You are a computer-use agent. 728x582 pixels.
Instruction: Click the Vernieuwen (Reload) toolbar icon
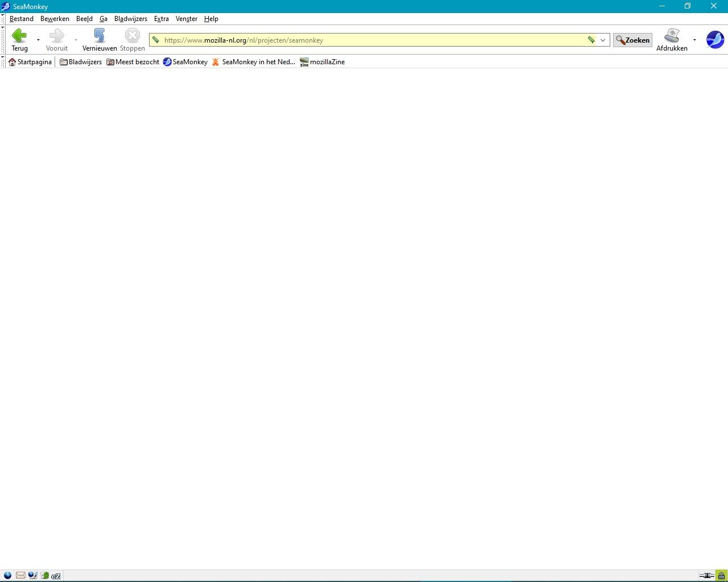(x=99, y=36)
